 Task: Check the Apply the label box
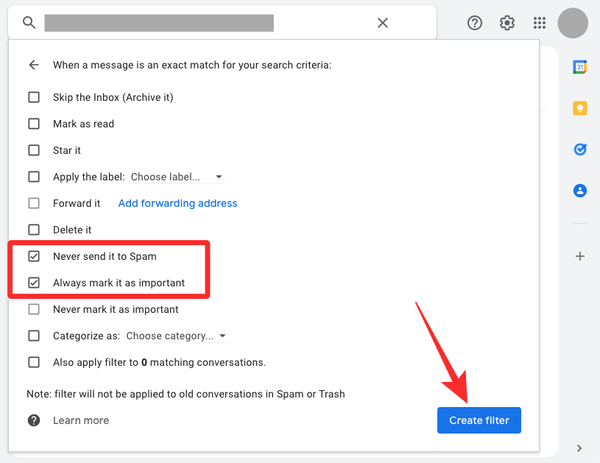[34, 176]
